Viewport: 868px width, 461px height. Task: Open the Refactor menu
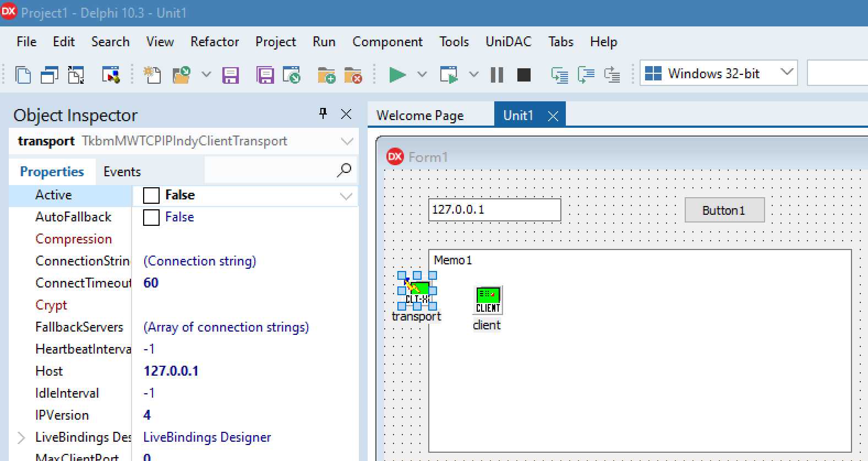point(215,42)
